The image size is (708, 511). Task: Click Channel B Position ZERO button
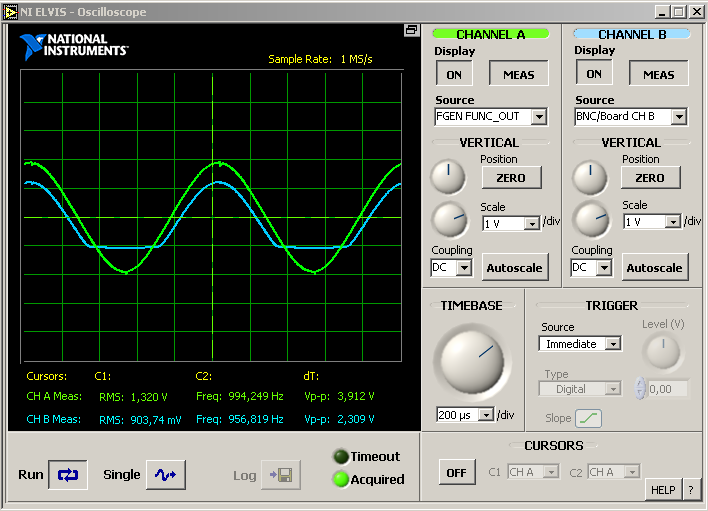point(650,178)
